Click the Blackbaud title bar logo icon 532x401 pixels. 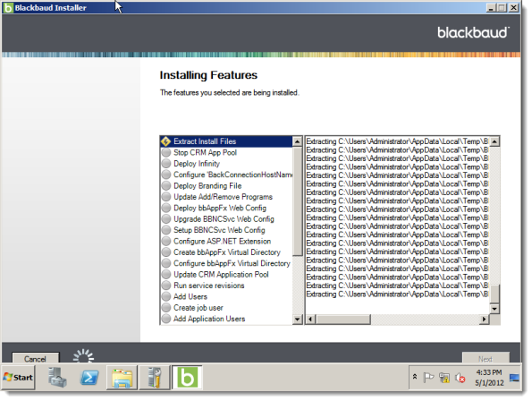(8, 8)
